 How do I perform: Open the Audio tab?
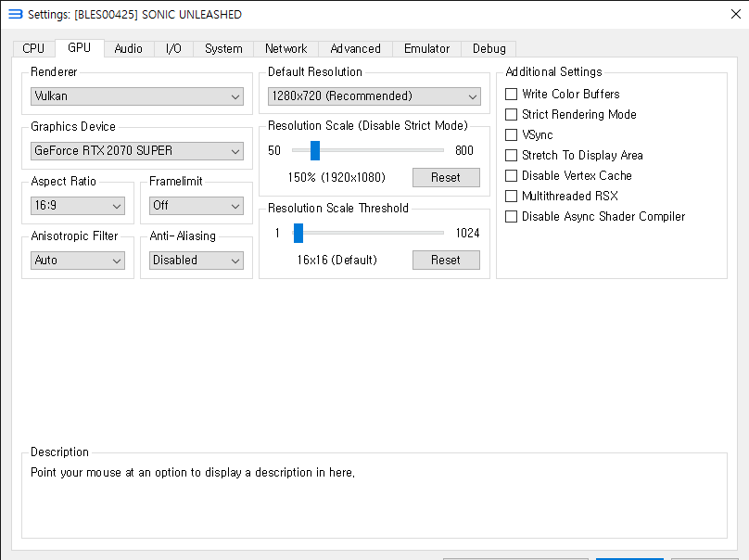[x=129, y=48]
